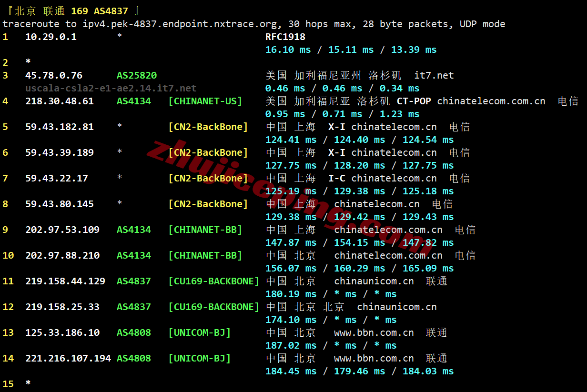The height and width of the screenshot is (392, 587).
Task: Click latency 174.10 ms on hop 12
Action: click(x=291, y=320)
